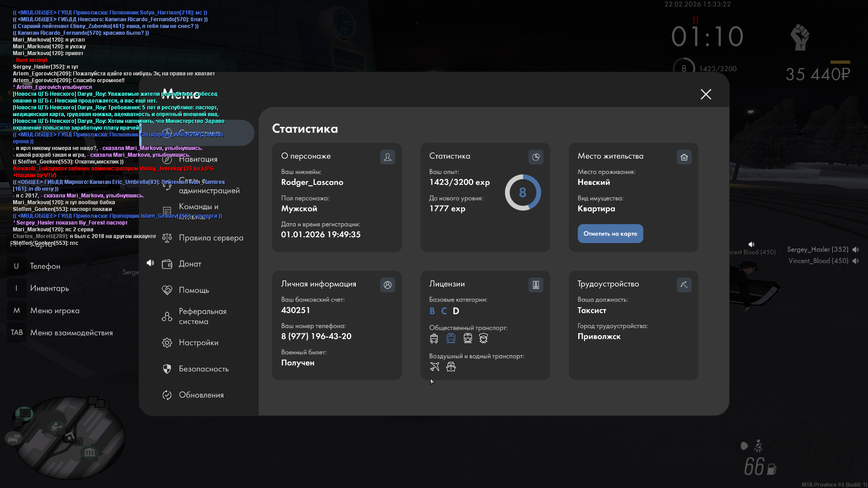Click the document icon in Лицензии card
The image size is (868, 488).
[536, 285]
